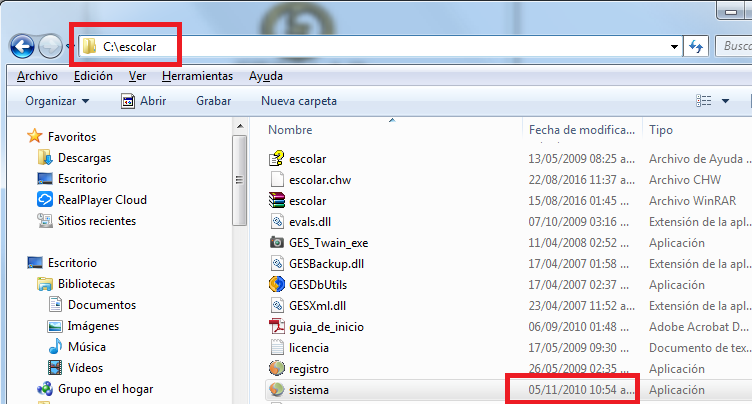Viewport: 752px width, 404px height.
Task: Click the Grabar toolbar button
Action: [x=213, y=101]
